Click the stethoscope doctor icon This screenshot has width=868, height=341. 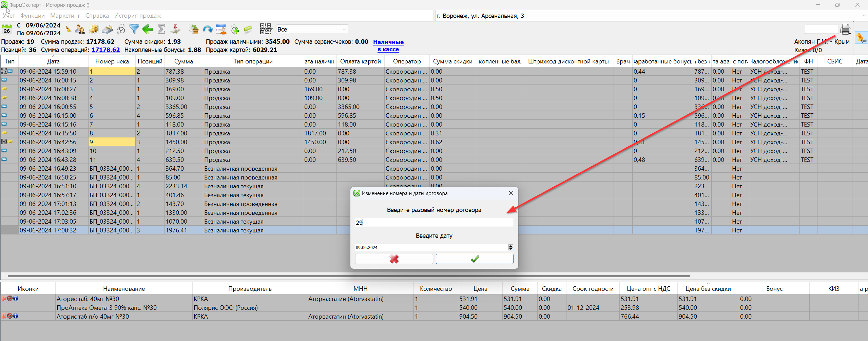(x=121, y=30)
